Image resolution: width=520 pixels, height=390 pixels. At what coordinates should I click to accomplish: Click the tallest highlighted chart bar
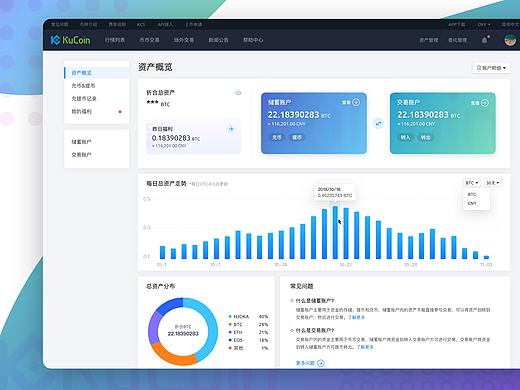[x=335, y=233]
